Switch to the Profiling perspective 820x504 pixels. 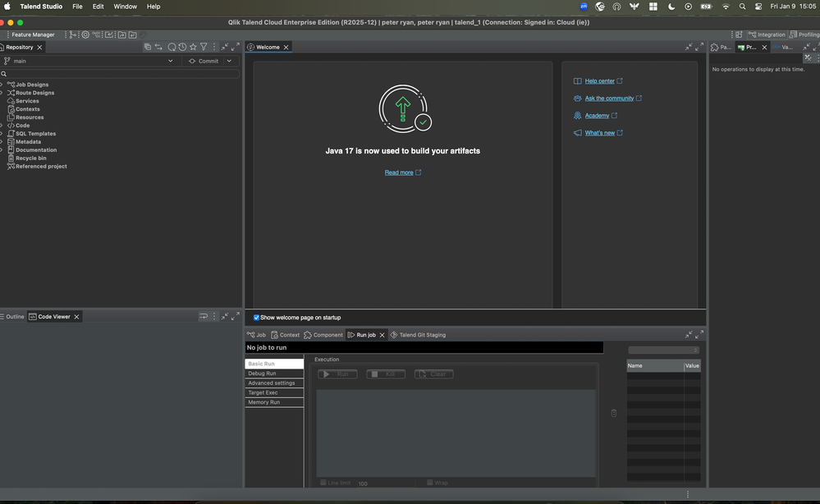coord(804,34)
